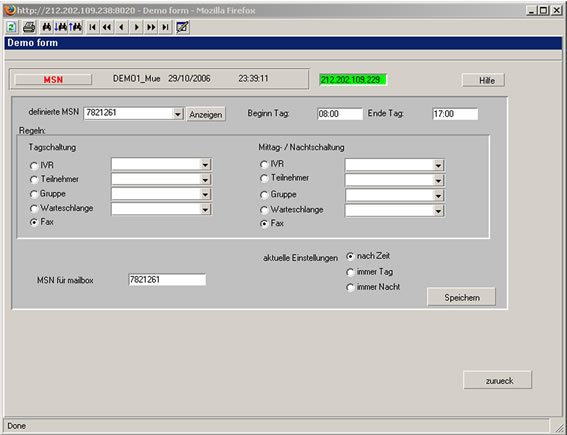Open Warteschlange dropdown in Mittag-/Nachtschaltung
The image size is (567, 435).
click(x=438, y=211)
